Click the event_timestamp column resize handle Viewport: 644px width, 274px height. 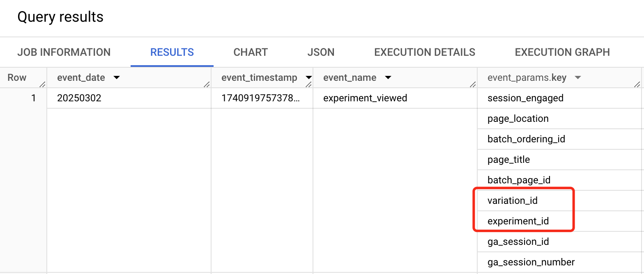coord(308,84)
